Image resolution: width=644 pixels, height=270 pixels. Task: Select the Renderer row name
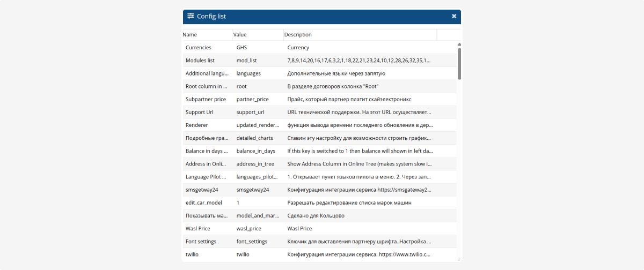point(196,125)
